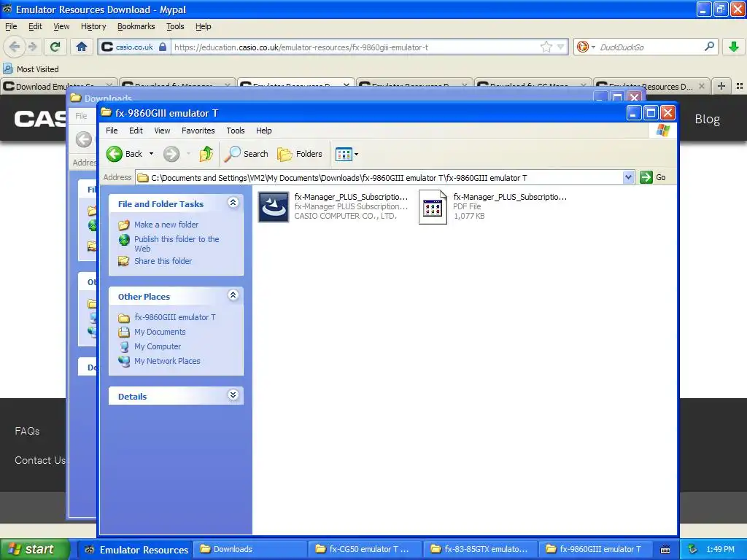Open Explorer's Tools menu

point(236,131)
